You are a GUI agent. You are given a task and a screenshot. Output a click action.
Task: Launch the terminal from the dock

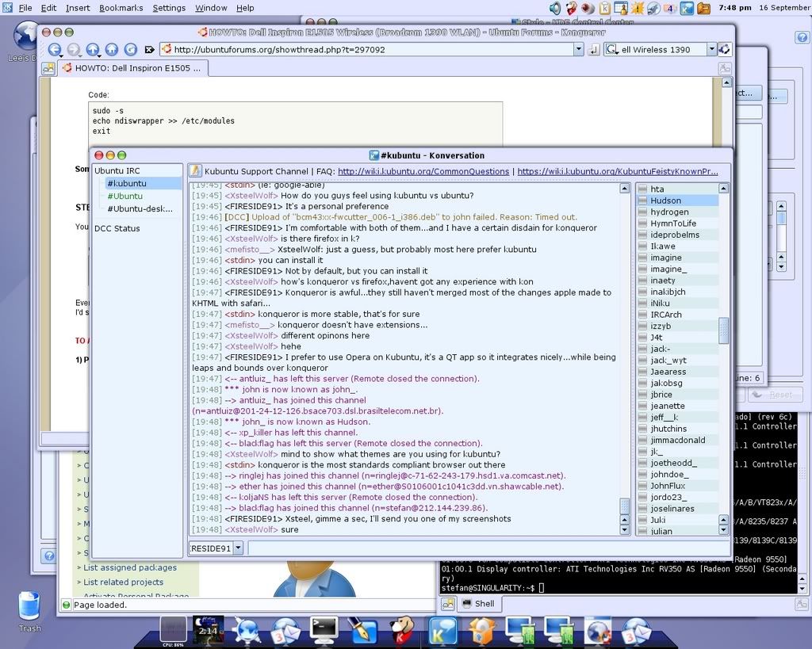pyautogui.click(x=324, y=630)
